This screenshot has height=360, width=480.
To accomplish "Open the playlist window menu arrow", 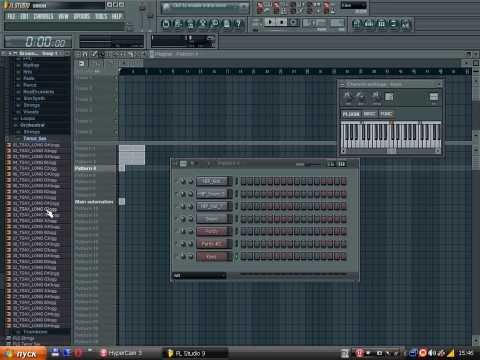I will pyautogui.click(x=78, y=54).
